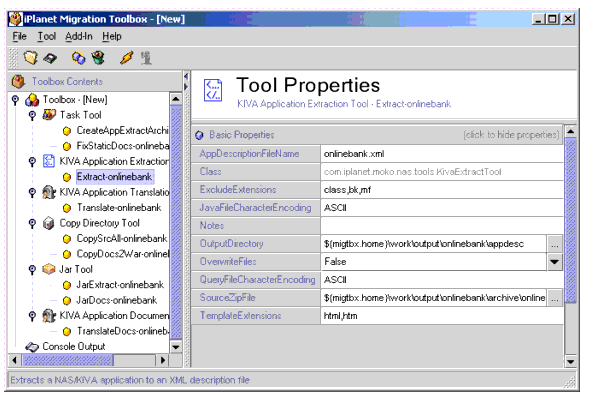Browse for OutputDirectory with ellipsis button
This screenshot has height=395, width=601.
coord(555,244)
